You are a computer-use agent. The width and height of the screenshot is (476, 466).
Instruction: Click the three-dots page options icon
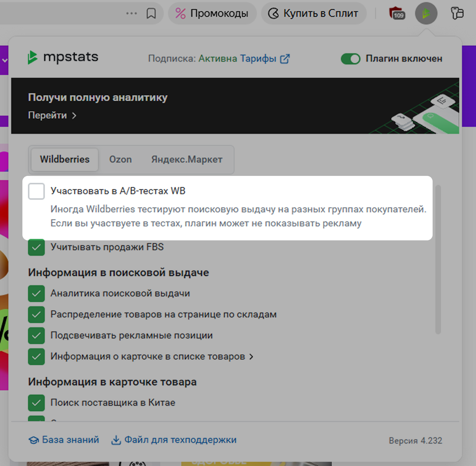coord(132,14)
